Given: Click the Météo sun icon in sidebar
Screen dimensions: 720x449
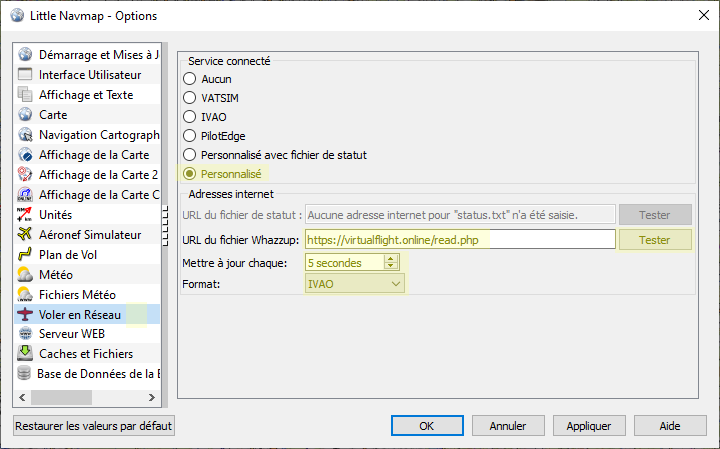Looking at the screenshot, I should [x=26, y=275].
